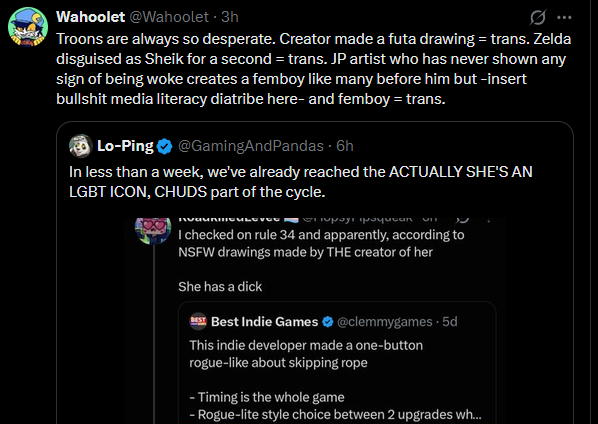Open the one-button rogue-like post text
This screenshot has height=424, width=598.
click(x=306, y=354)
